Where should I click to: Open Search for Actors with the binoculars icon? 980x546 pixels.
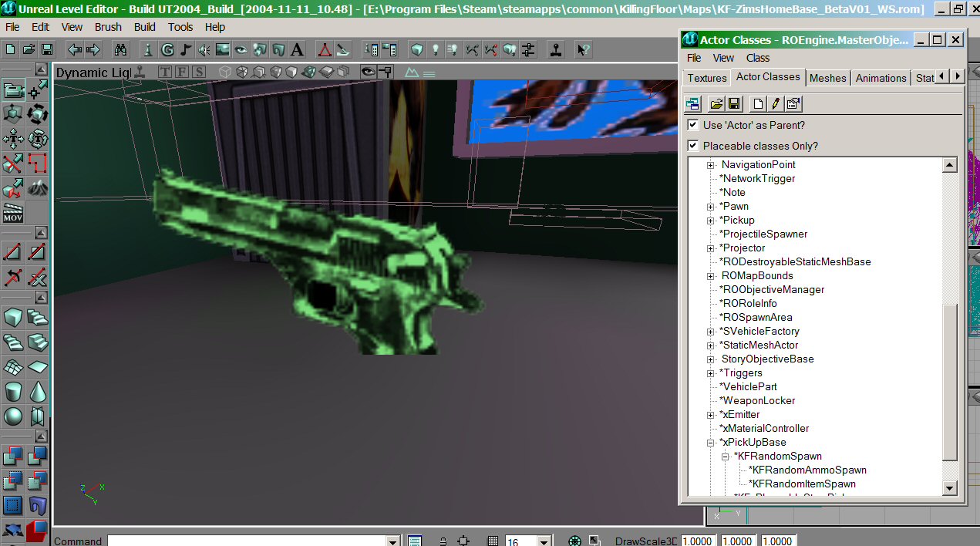pos(121,49)
